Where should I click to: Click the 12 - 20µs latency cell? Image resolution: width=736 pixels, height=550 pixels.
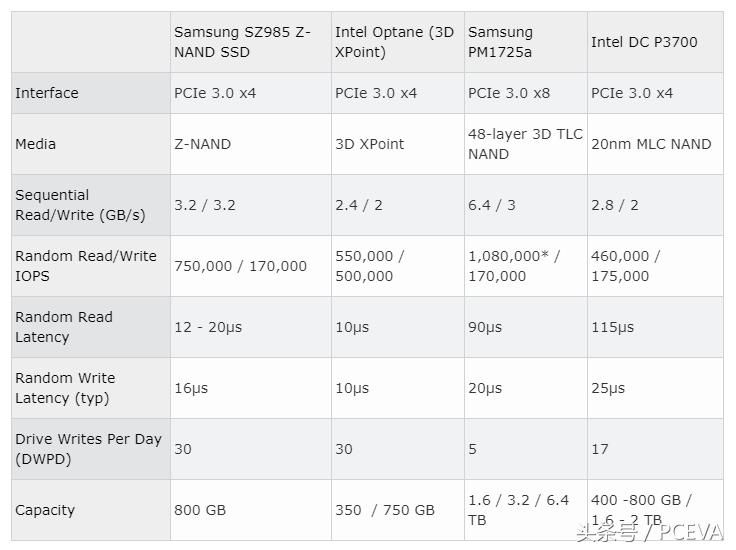click(x=208, y=327)
